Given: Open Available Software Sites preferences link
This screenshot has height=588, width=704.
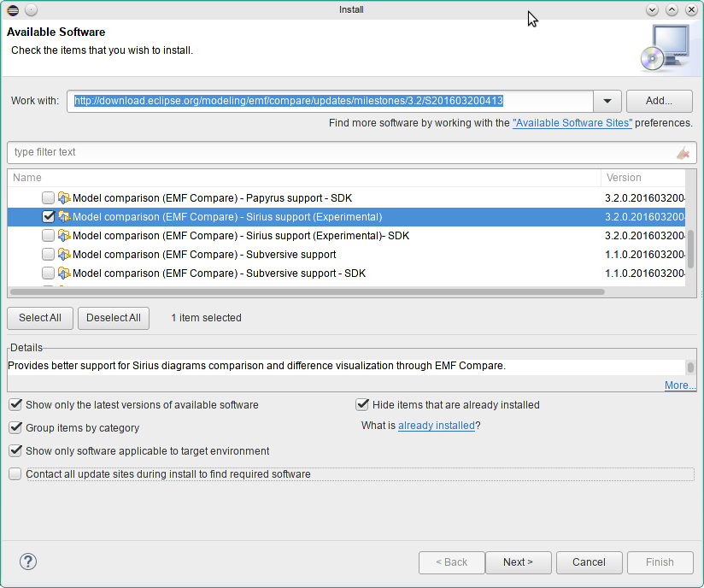Looking at the screenshot, I should point(572,123).
